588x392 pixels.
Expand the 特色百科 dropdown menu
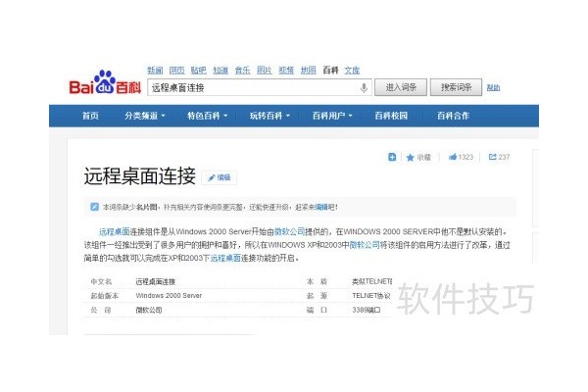tap(208, 116)
